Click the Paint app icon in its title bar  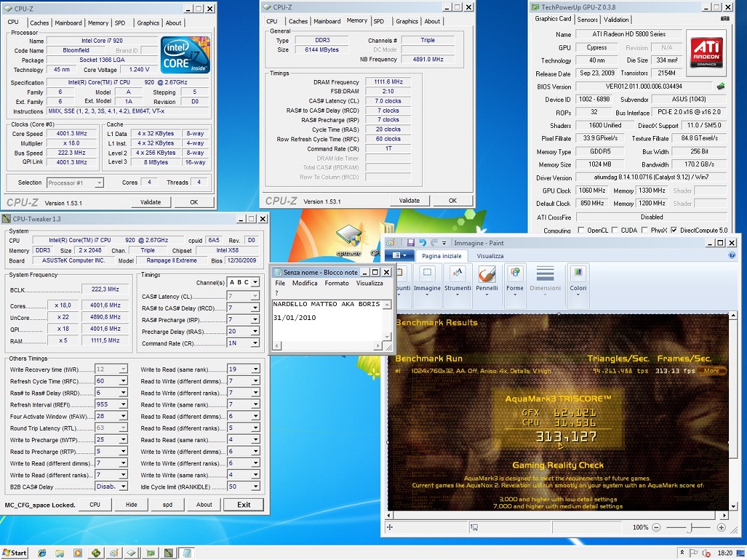click(390, 243)
